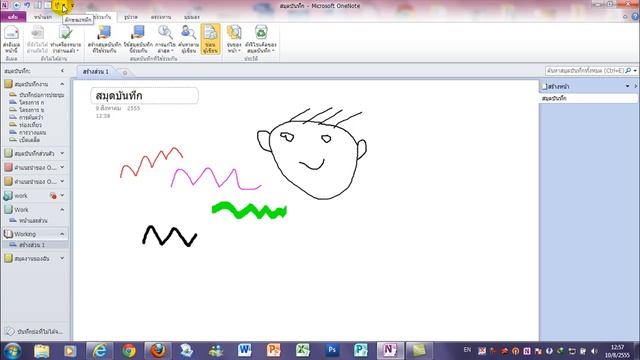
Task: Click the สมุดบันทึก page title box
Action: tap(144, 96)
